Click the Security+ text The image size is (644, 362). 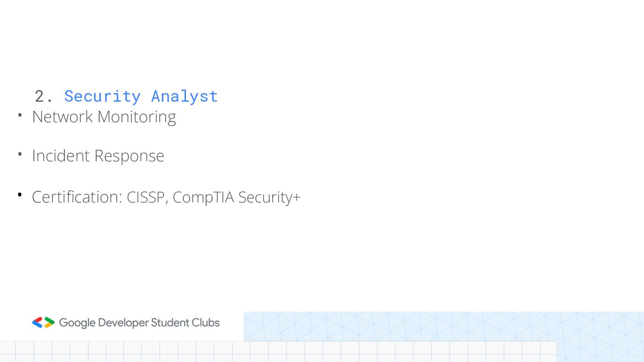click(x=269, y=197)
